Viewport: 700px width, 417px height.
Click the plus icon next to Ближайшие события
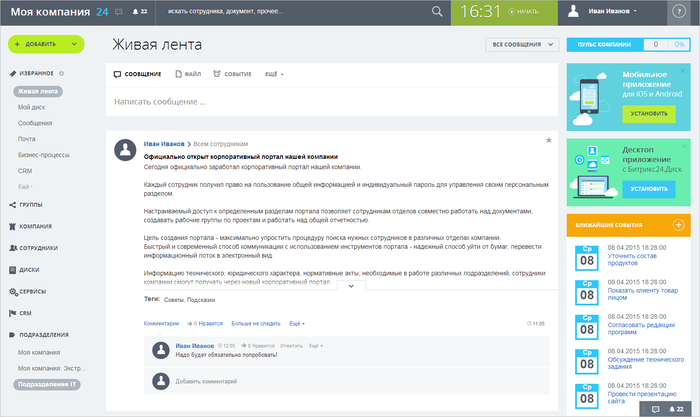[678, 224]
